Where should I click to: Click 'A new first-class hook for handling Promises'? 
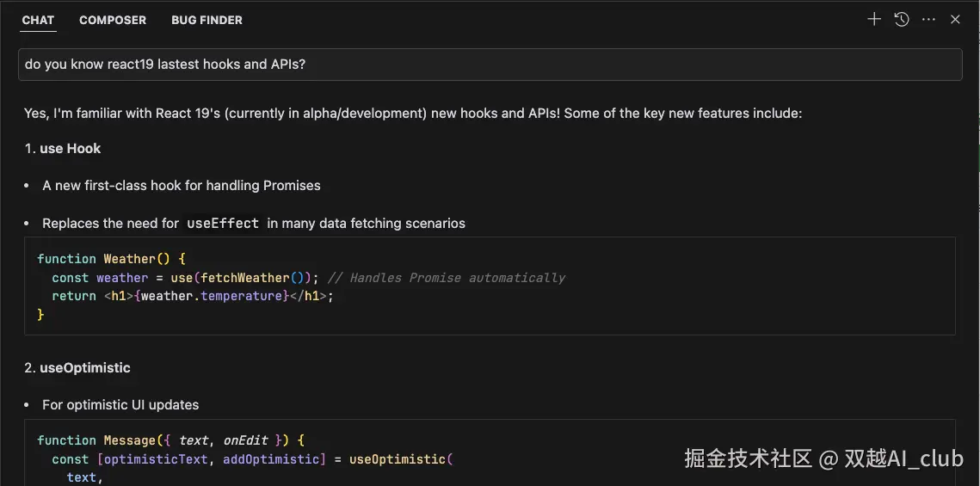pyautogui.click(x=182, y=186)
